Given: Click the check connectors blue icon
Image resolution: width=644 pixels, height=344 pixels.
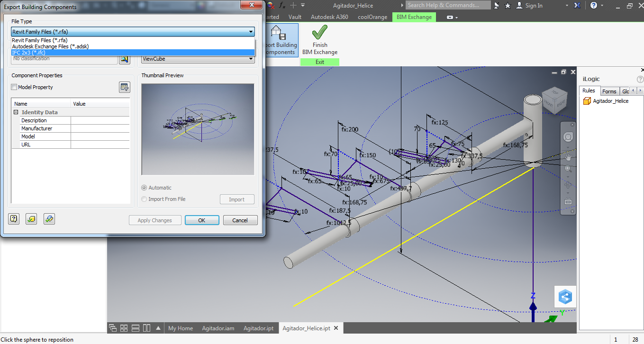Looking at the screenshot, I should tap(49, 219).
